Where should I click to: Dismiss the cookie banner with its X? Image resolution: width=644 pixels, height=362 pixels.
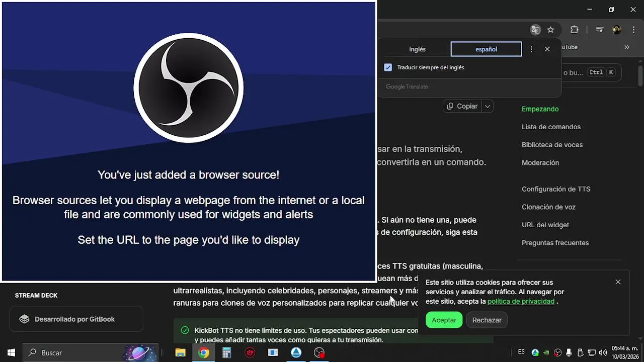pyautogui.click(x=618, y=282)
